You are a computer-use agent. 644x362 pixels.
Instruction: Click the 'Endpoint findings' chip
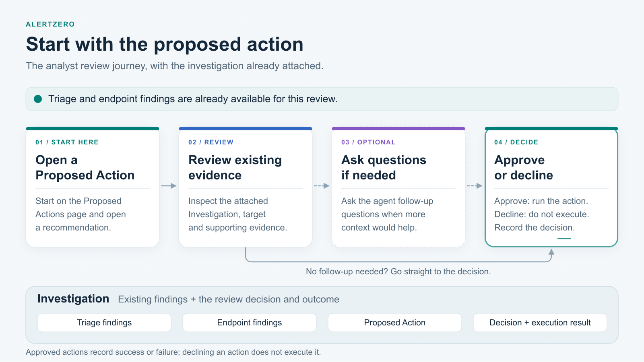click(x=250, y=323)
